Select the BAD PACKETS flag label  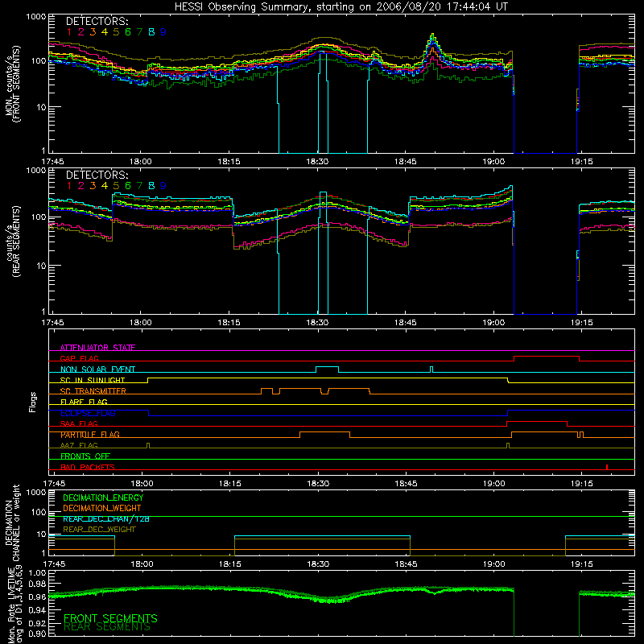click(x=88, y=467)
